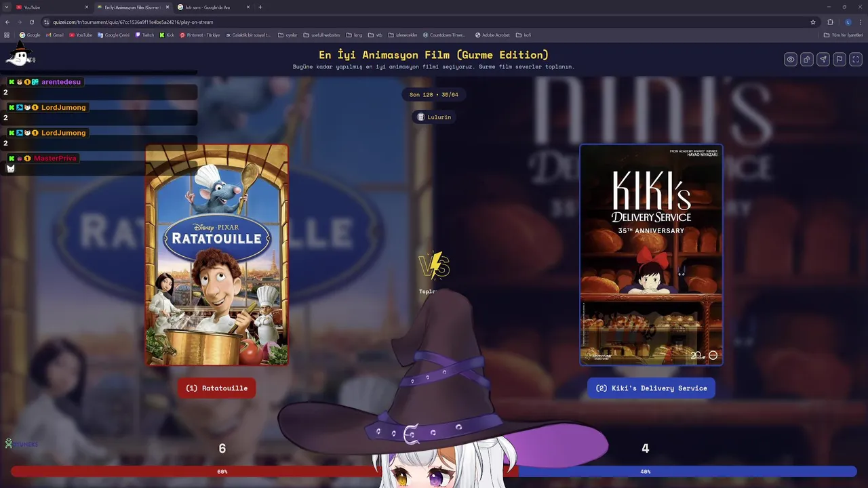
Task: Click Ratatouille vote count 6
Action: 222,449
